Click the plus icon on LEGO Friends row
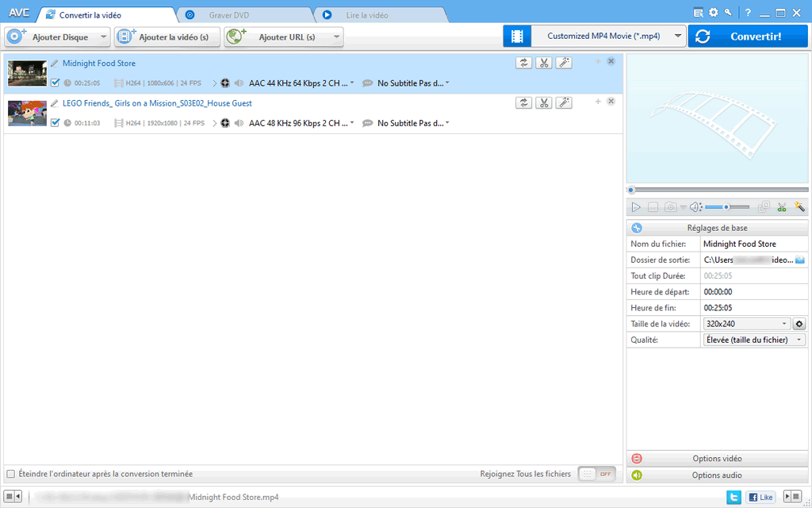Viewport: 812px width, 508px height. 598,101
